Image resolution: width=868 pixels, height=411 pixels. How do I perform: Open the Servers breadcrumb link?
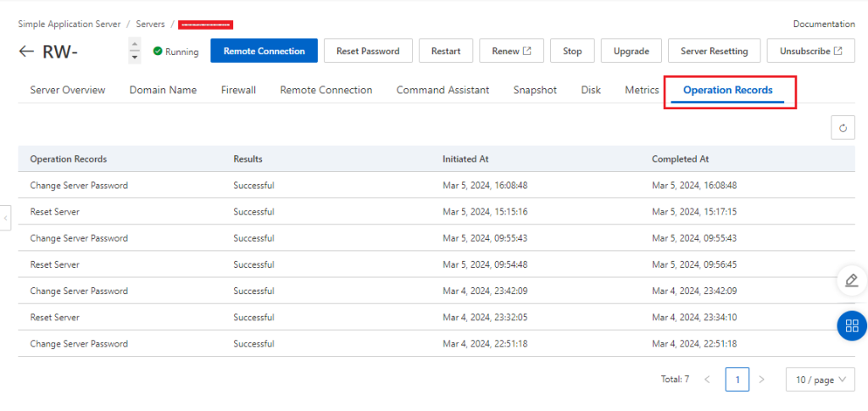[x=151, y=25]
